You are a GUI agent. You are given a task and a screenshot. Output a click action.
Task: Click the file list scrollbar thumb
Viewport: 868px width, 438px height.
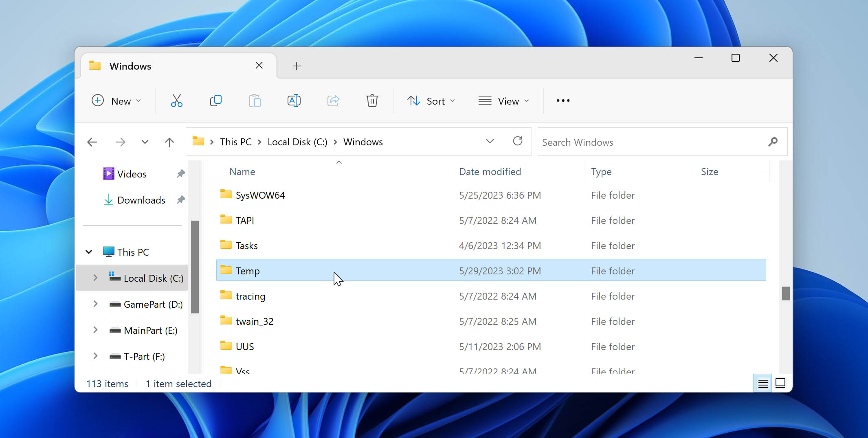(786, 293)
